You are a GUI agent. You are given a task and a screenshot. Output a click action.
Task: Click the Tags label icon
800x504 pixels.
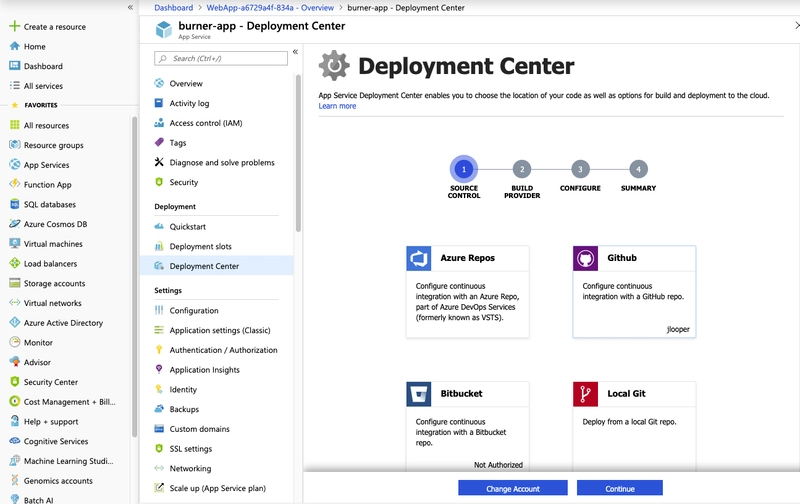[159, 142]
